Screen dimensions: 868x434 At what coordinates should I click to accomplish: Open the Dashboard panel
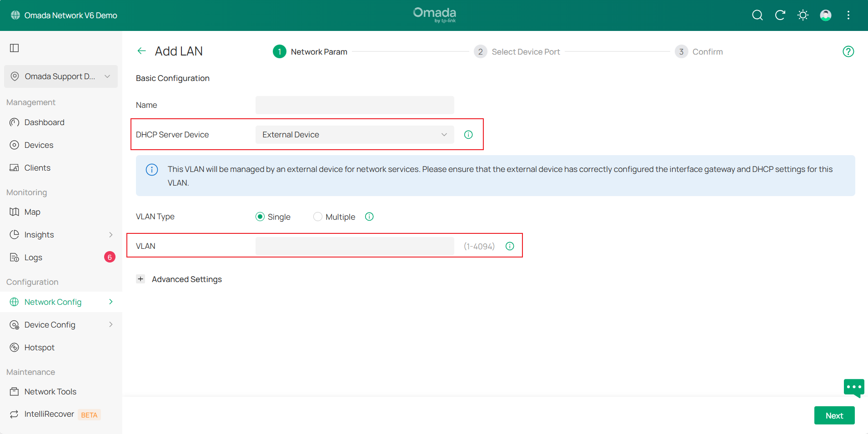point(44,122)
